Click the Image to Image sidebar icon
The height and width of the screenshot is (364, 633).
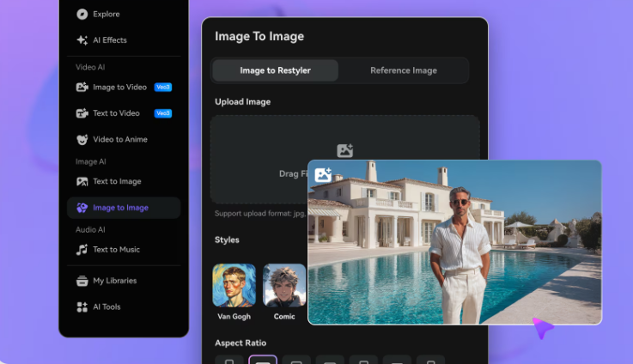tap(82, 208)
